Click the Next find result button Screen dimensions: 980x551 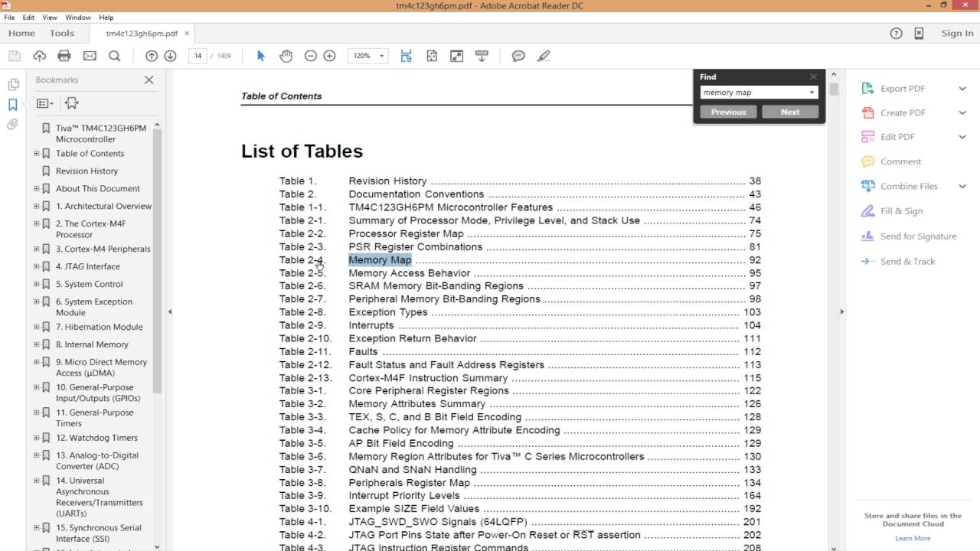pyautogui.click(x=790, y=112)
